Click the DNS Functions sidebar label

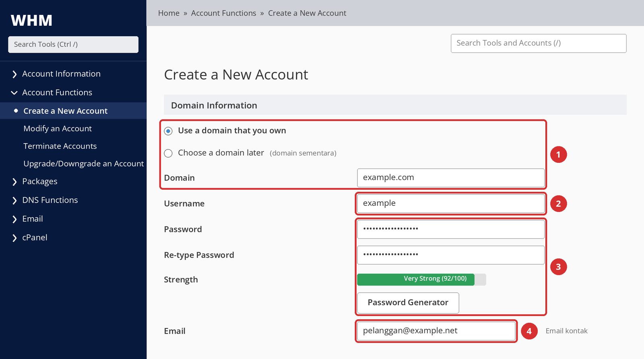point(50,200)
